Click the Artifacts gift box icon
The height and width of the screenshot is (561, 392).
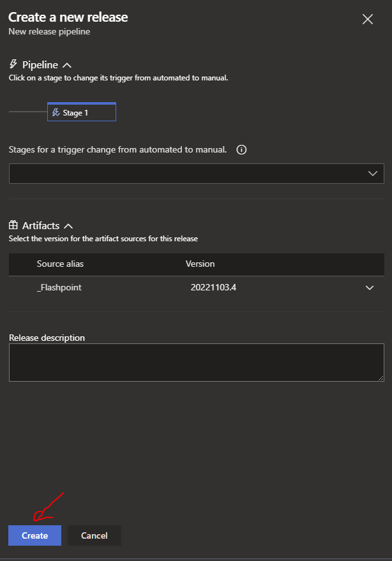tap(13, 225)
